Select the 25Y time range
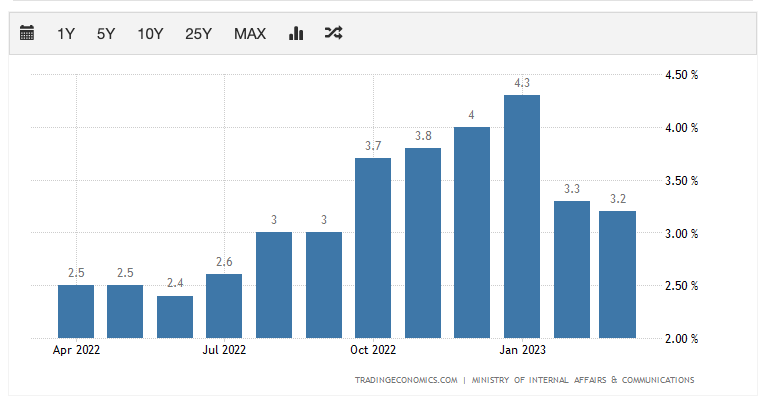766x398 pixels. tap(198, 34)
